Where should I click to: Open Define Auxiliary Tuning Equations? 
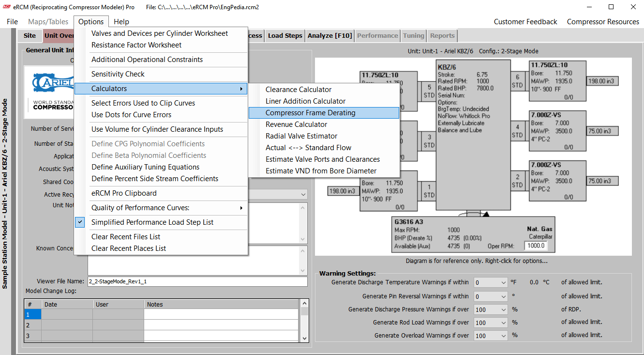coord(161,167)
